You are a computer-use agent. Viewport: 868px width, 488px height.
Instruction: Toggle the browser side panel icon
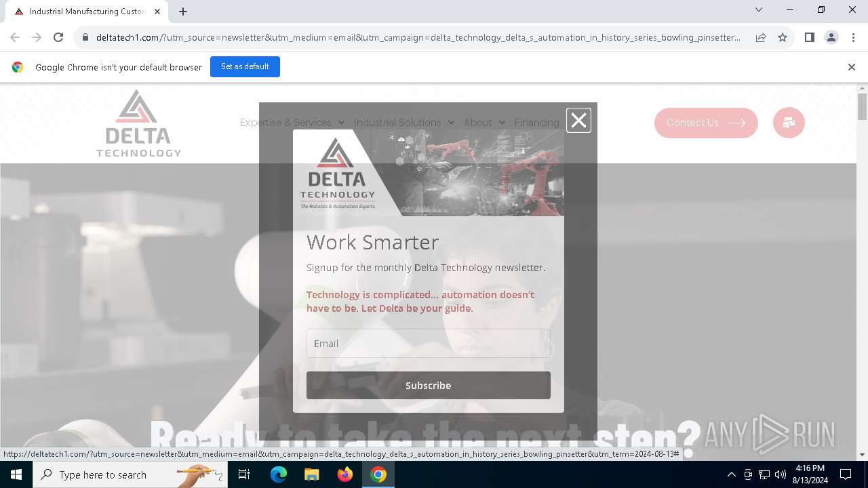[809, 37]
